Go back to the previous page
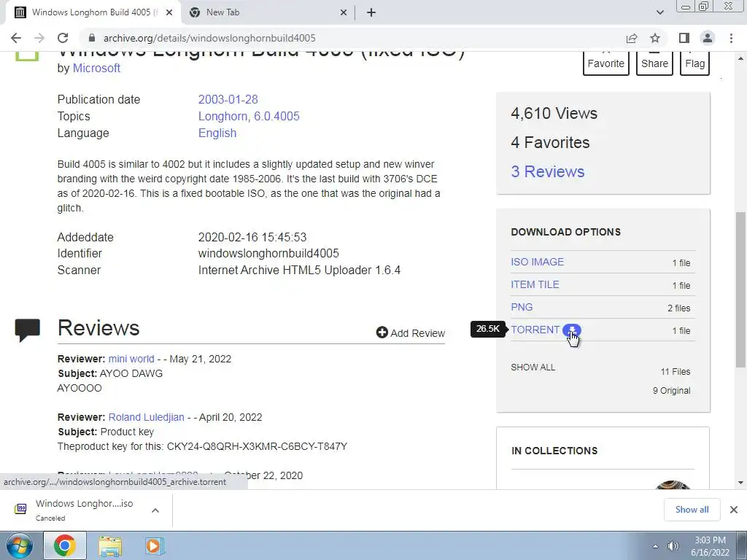Viewport: 747px width, 560px height. [x=16, y=38]
